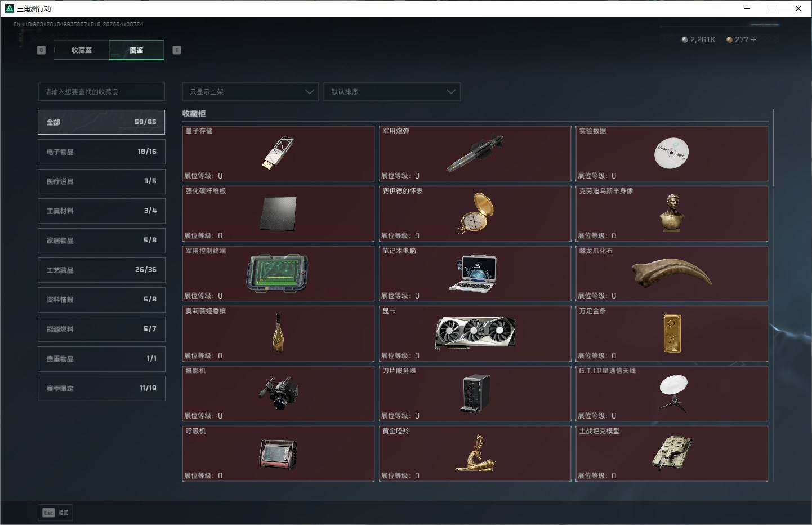Open the G.T.I卫星通信天线 satellite dish item
The width and height of the screenshot is (812, 525).
point(672,393)
